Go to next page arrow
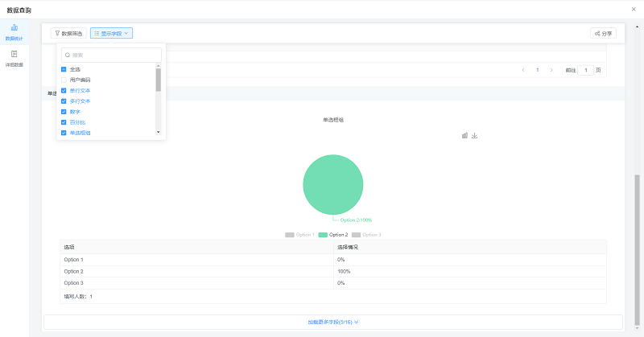 coord(551,70)
